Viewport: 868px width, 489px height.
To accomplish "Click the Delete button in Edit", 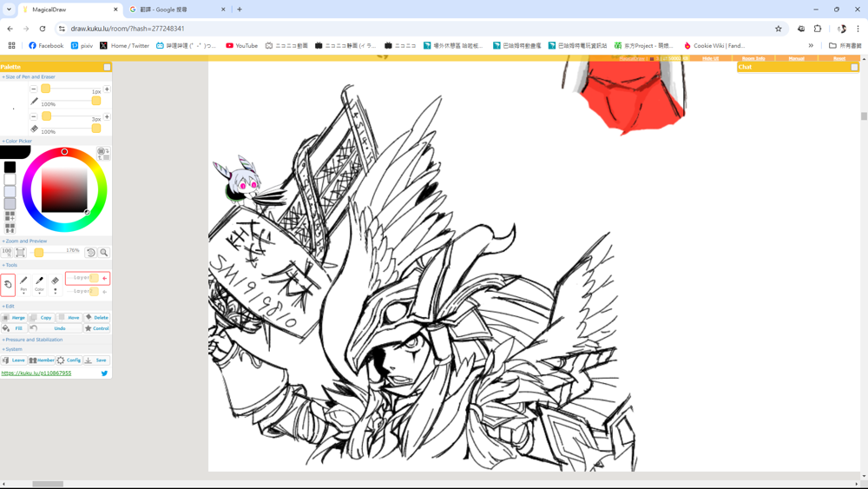I will [x=97, y=317].
